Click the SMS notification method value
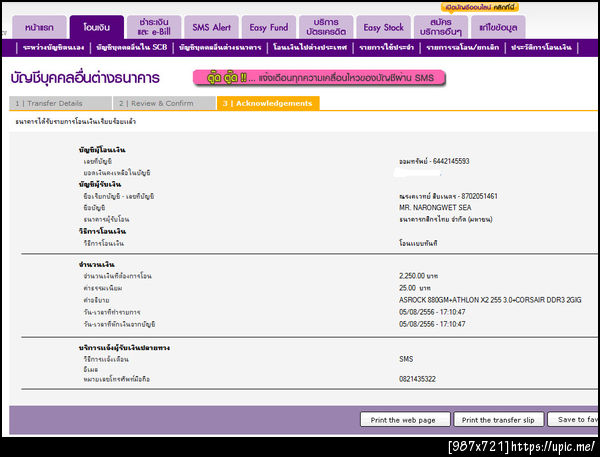This screenshot has height=457, width=600. click(406, 359)
